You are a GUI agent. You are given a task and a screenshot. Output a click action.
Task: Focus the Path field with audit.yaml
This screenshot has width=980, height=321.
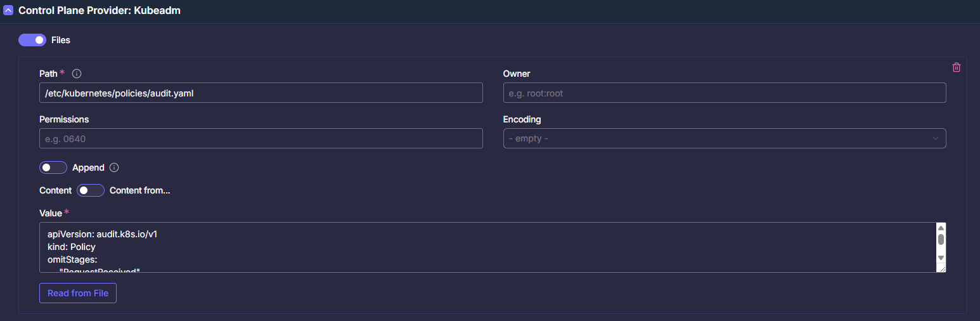coord(261,93)
